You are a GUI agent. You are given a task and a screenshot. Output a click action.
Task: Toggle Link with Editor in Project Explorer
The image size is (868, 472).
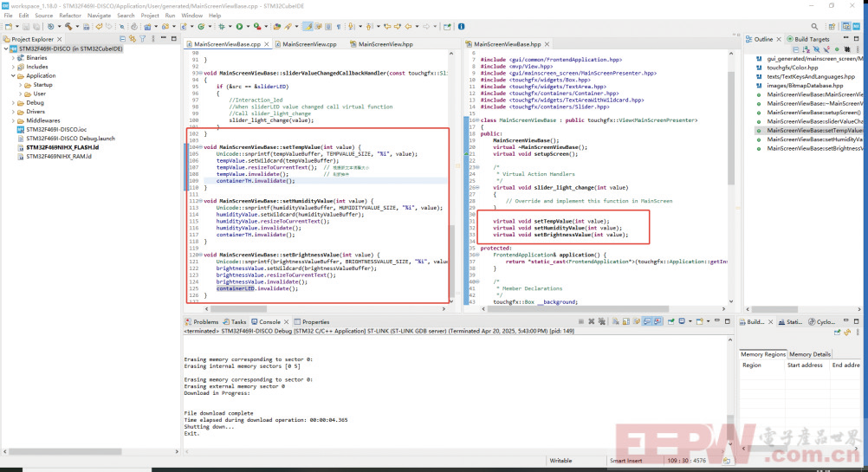[x=133, y=39]
